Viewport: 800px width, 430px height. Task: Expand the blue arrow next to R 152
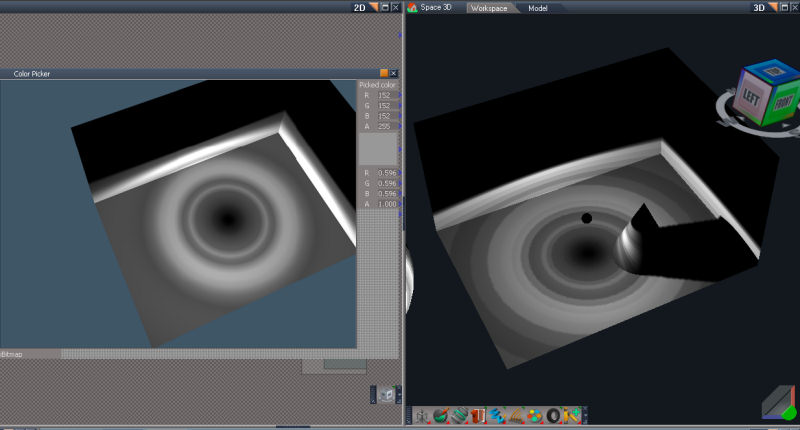[x=400, y=95]
